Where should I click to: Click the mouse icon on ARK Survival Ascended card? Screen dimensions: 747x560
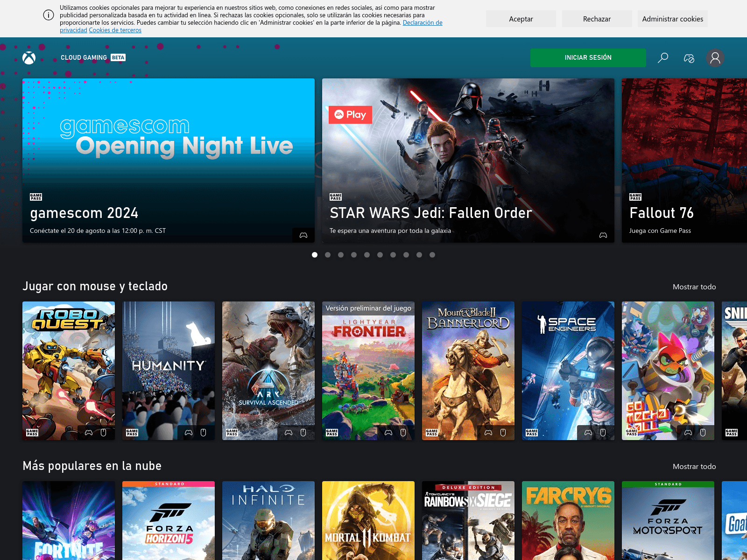303,433
